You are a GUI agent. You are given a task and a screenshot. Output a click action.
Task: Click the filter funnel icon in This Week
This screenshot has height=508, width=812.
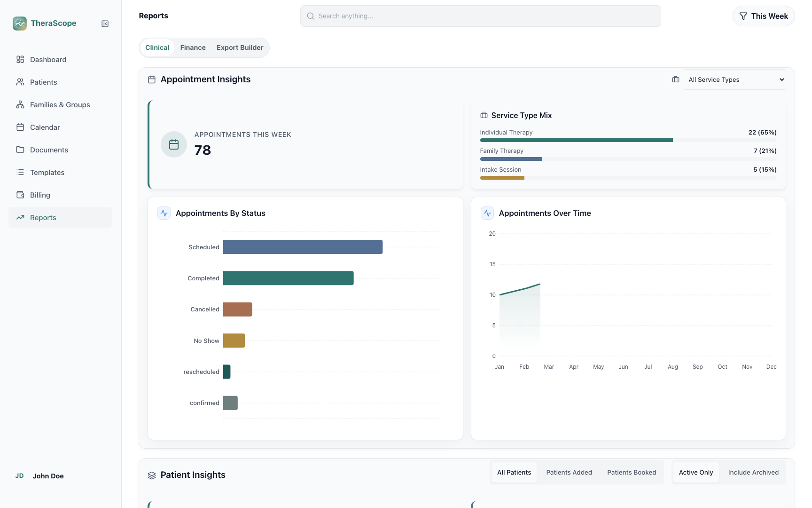tap(743, 16)
